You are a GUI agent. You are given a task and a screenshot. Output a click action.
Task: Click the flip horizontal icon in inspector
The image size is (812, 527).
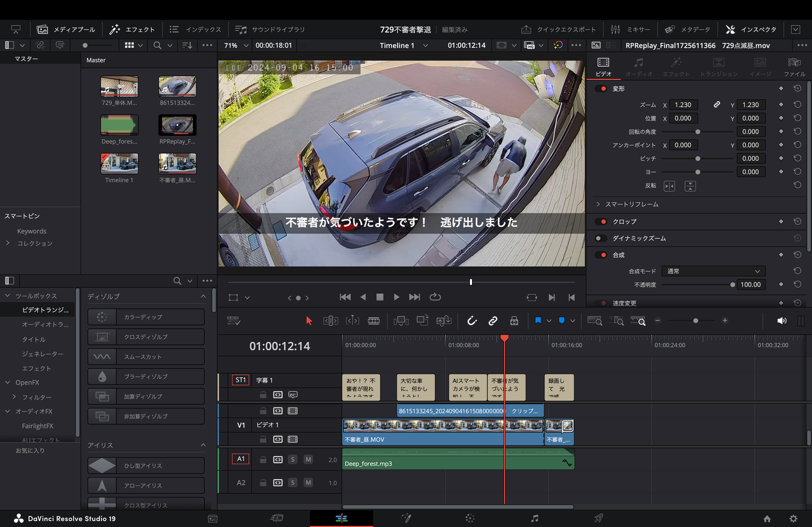coord(669,186)
